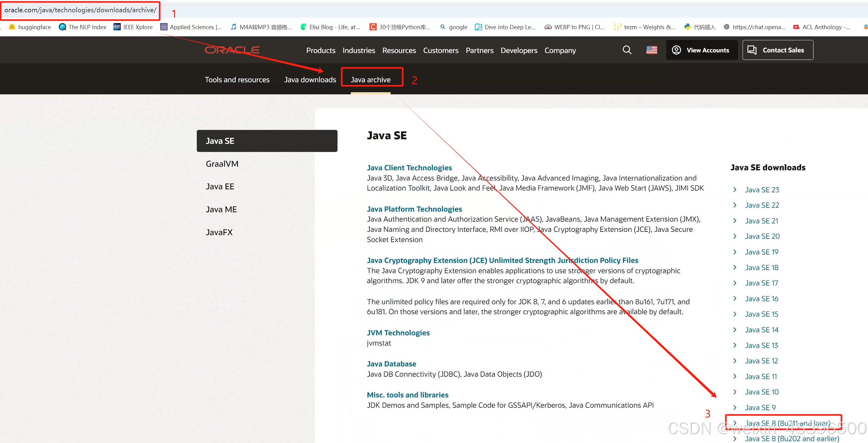Open Java SE 8 (8u211 and later)

(x=787, y=423)
